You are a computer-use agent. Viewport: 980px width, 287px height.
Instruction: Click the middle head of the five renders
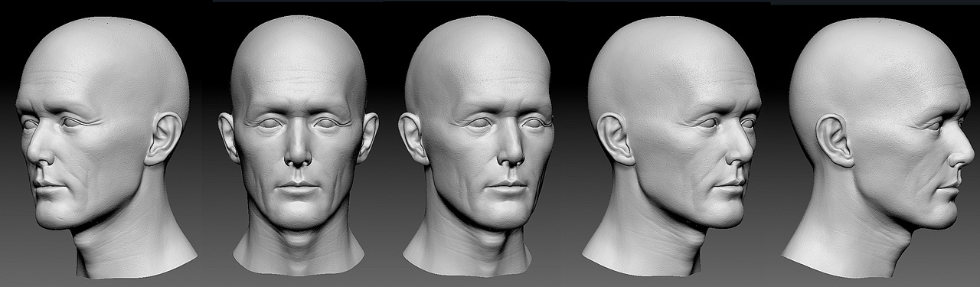coord(478,145)
